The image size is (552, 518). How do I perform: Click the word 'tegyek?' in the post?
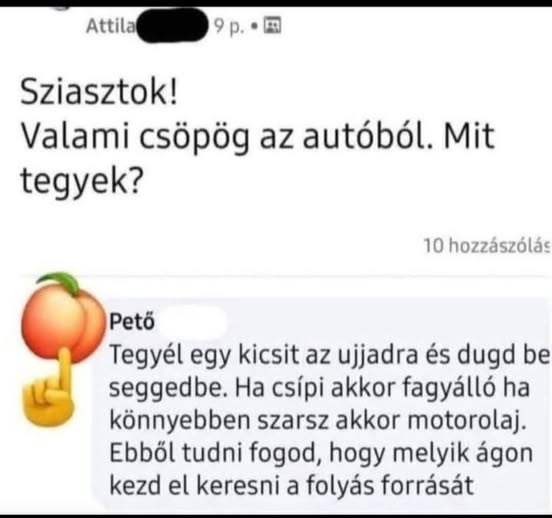82,181
